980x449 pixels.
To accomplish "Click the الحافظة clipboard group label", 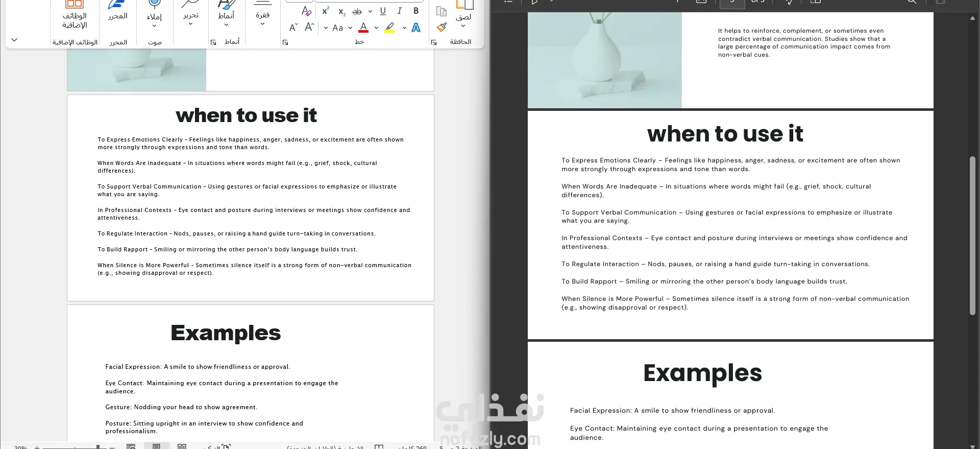I will (x=460, y=42).
